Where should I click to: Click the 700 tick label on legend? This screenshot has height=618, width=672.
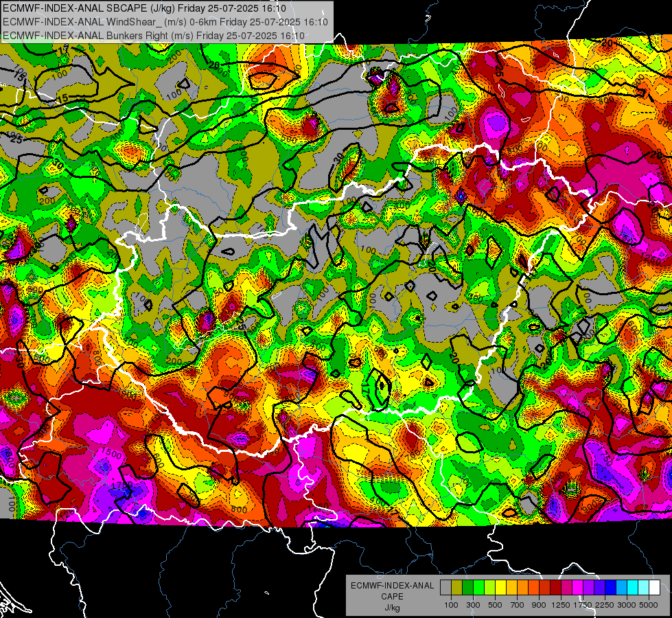click(x=518, y=605)
